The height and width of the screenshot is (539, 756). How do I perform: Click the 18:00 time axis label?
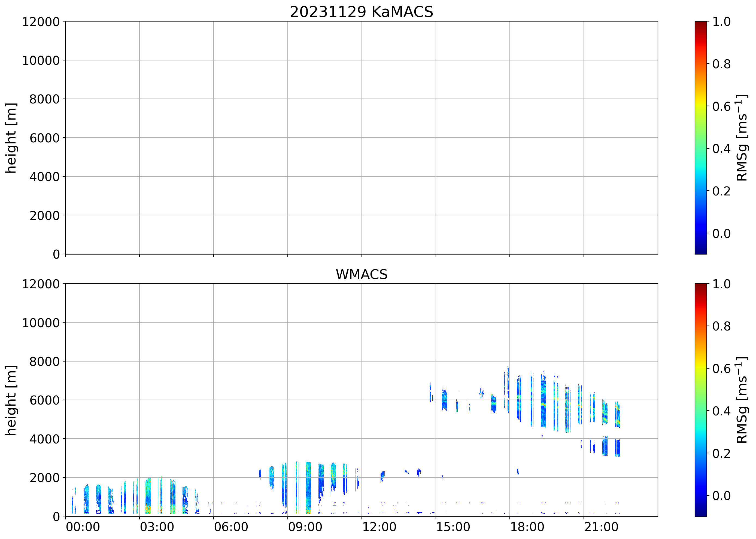pos(527,527)
